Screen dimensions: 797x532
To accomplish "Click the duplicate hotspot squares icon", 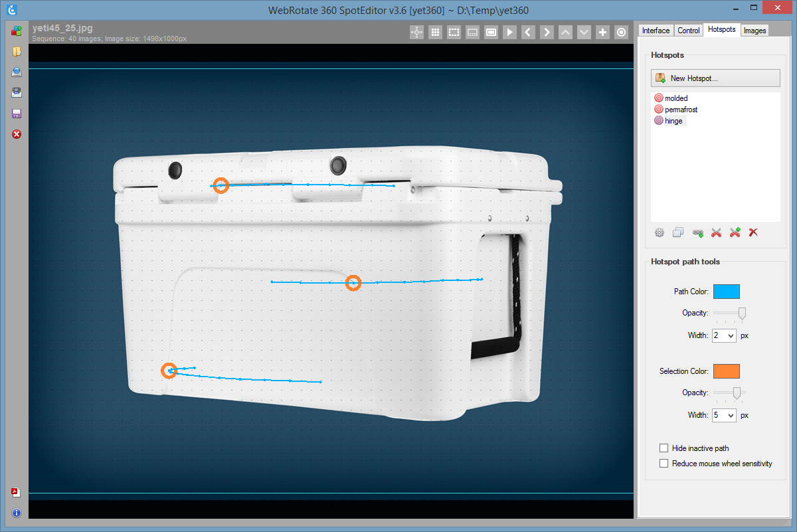I will tap(678, 232).
